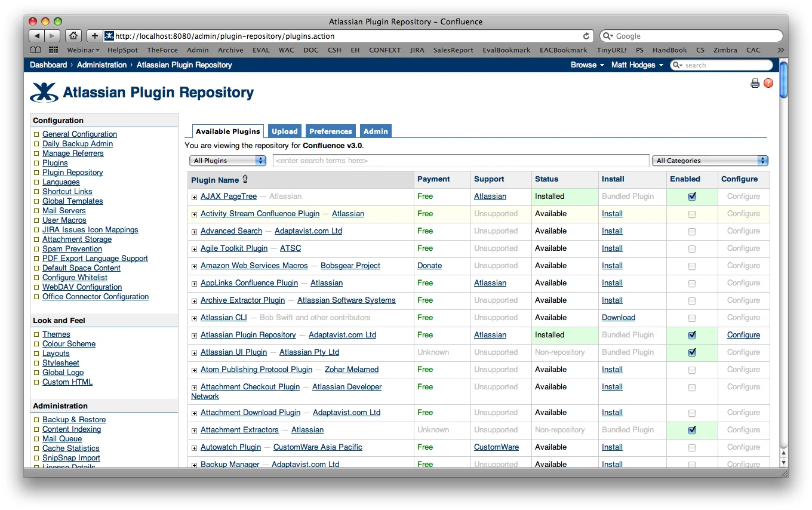This screenshot has width=812, height=510.
Task: Expand the Atlassian CLI row details
Action: (194, 318)
